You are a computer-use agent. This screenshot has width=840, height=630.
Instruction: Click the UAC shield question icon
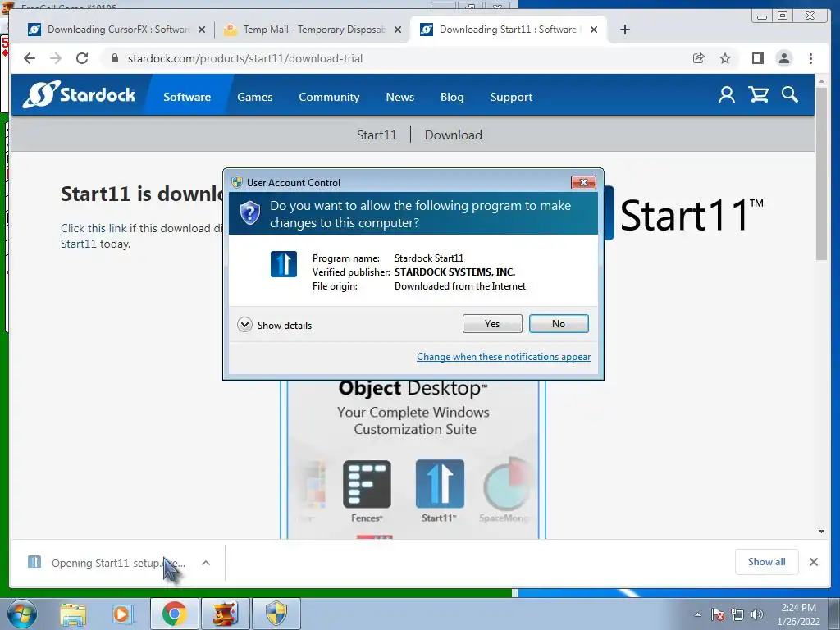[x=249, y=213]
